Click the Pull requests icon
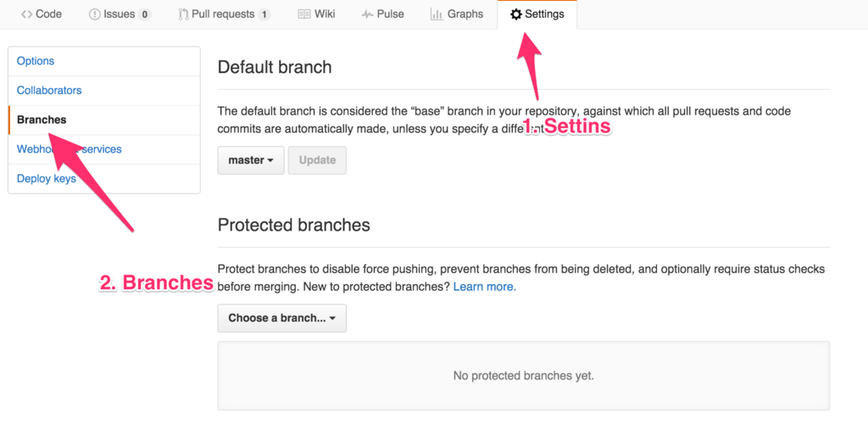The width and height of the screenshot is (868, 430). click(184, 14)
